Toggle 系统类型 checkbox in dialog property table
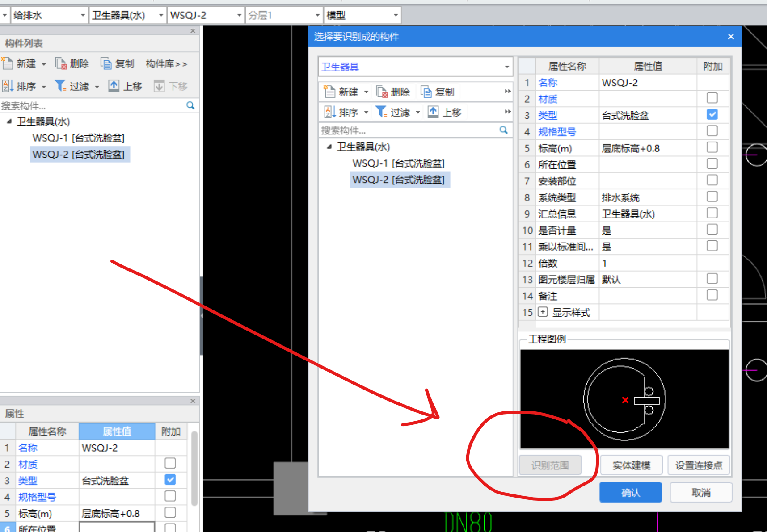The image size is (767, 532). [712, 197]
